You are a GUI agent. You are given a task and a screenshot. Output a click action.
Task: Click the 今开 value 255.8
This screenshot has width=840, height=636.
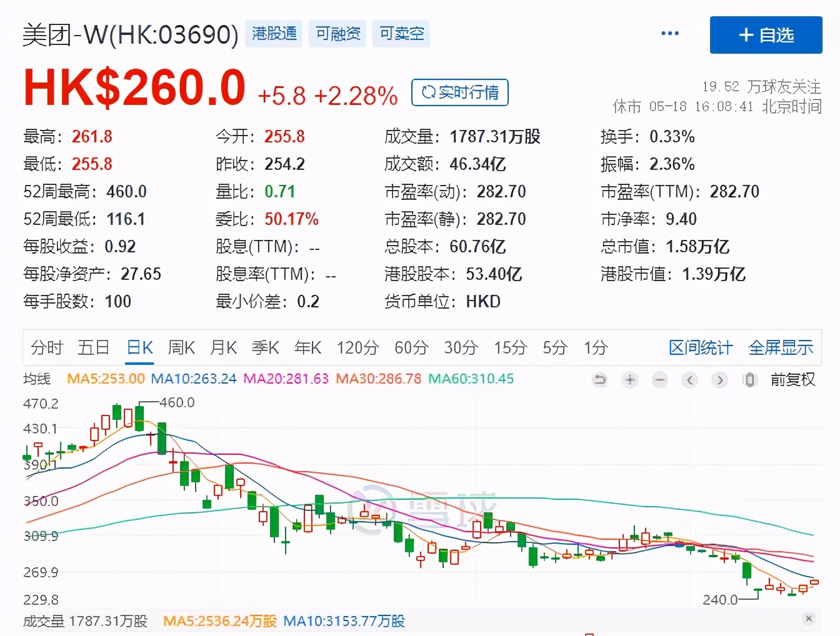point(284,136)
